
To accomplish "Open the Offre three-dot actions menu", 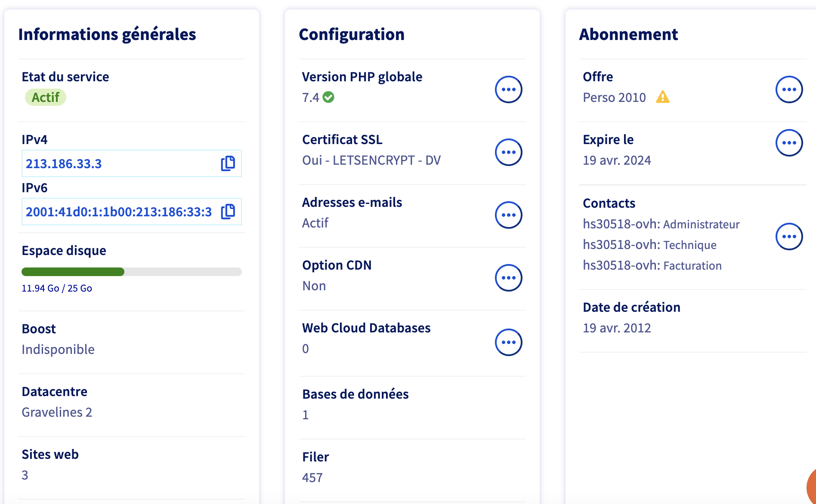I will (x=789, y=89).
